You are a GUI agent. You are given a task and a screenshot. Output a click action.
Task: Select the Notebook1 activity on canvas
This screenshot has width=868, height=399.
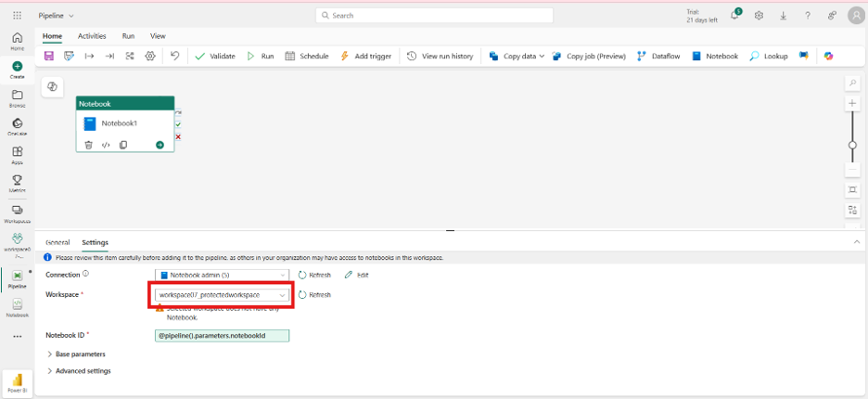click(x=125, y=124)
